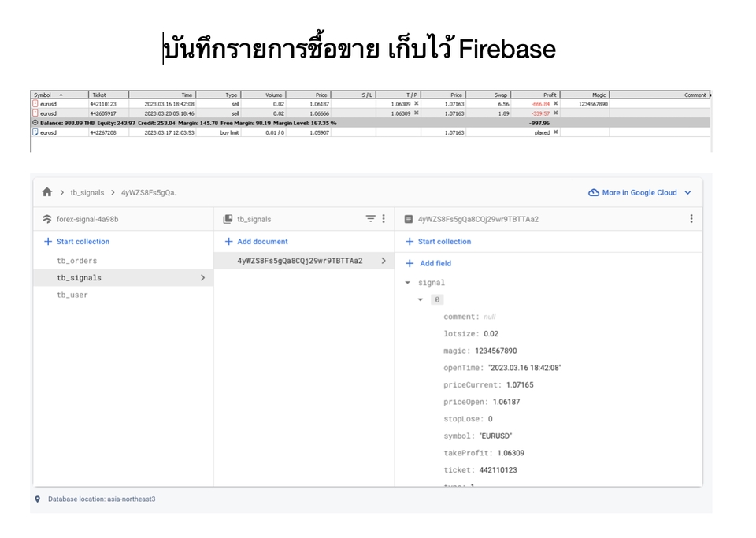
Task: Collapse the array index 0 node
Action: [x=421, y=300]
